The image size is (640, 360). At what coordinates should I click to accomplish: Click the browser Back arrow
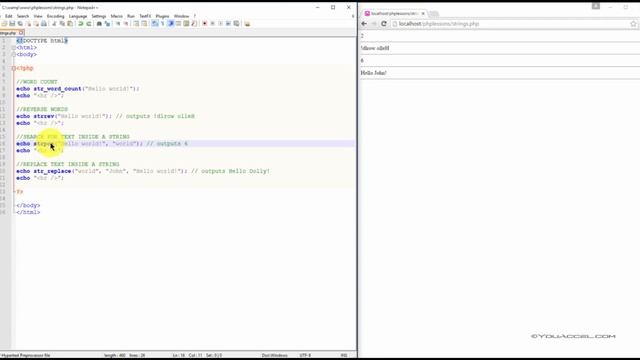point(364,24)
